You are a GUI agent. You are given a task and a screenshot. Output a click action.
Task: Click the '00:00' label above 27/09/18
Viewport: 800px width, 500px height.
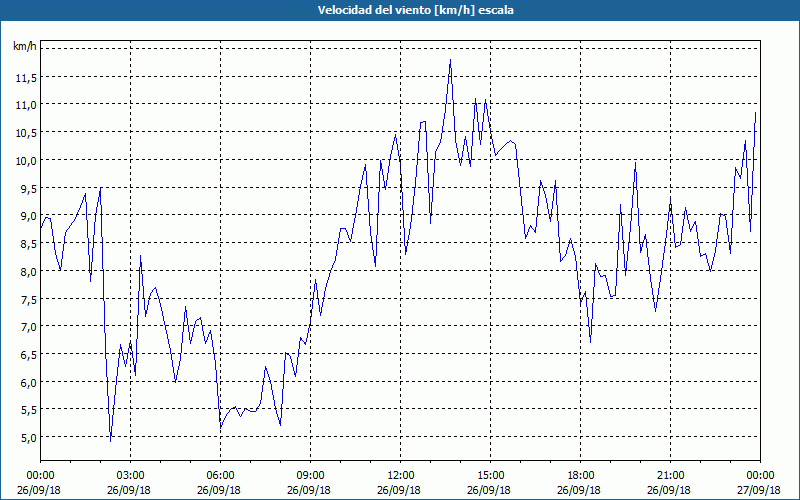point(760,476)
